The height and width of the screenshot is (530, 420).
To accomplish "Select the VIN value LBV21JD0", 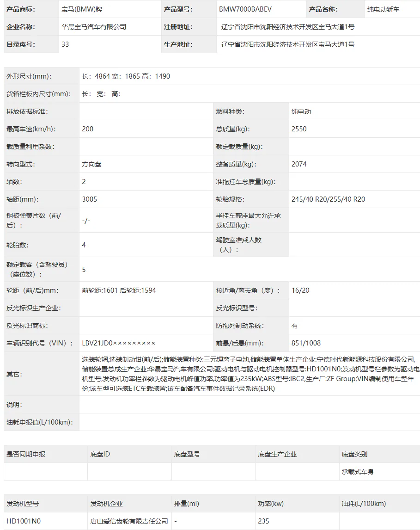I will click(x=118, y=343).
